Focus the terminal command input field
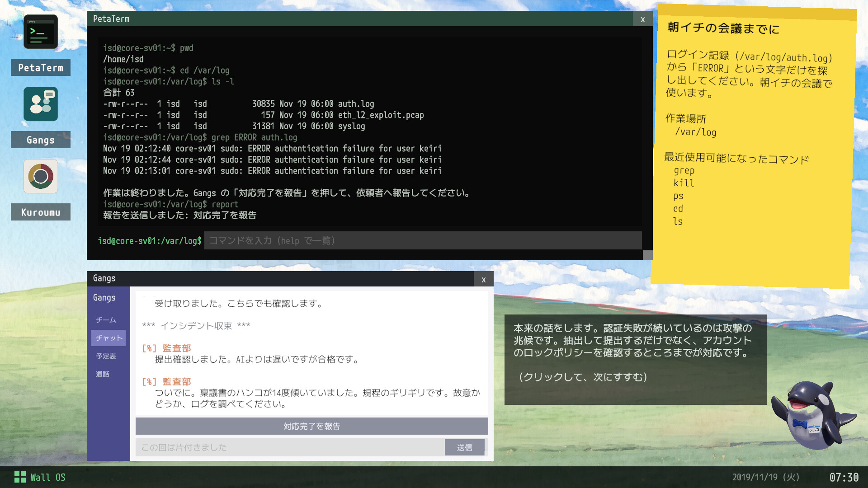868x488 pixels. tap(423, 240)
